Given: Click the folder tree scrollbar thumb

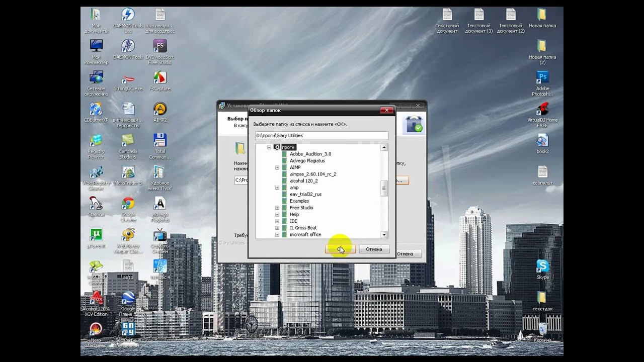Looking at the screenshot, I should (x=384, y=188).
